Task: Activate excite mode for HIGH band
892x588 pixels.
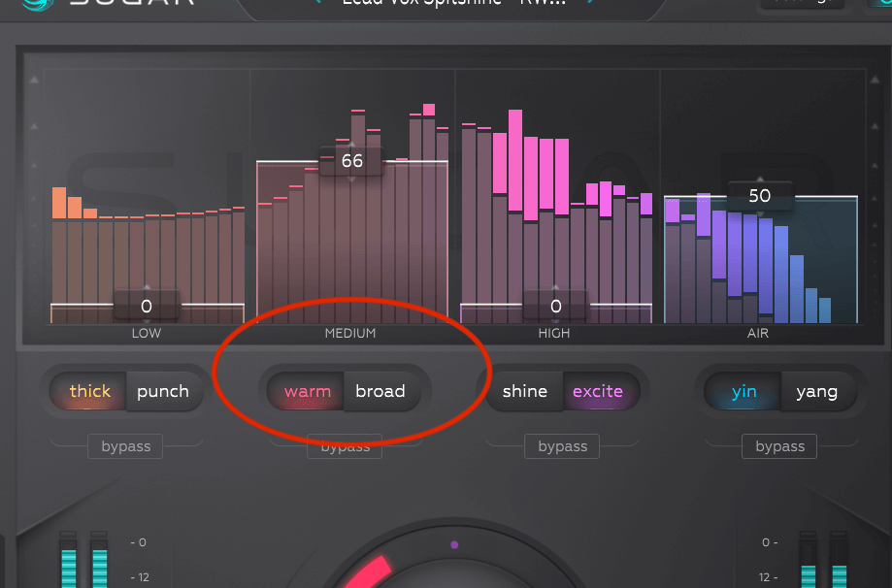Action: click(x=599, y=391)
